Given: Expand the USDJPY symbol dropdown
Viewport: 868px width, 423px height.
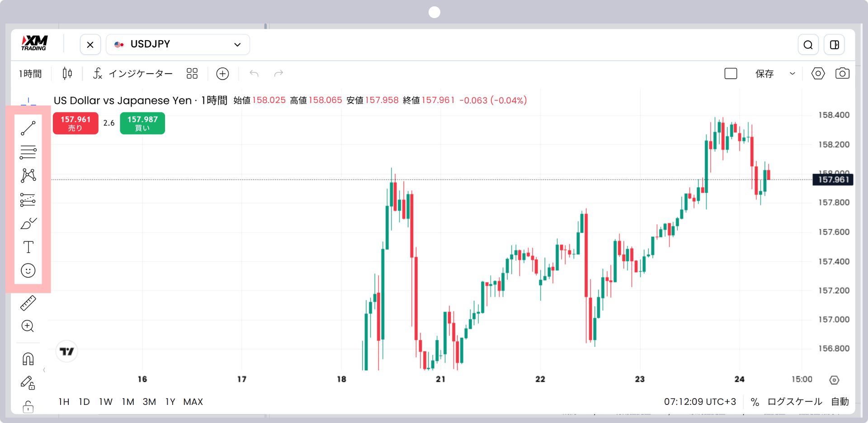Looking at the screenshot, I should 178,44.
